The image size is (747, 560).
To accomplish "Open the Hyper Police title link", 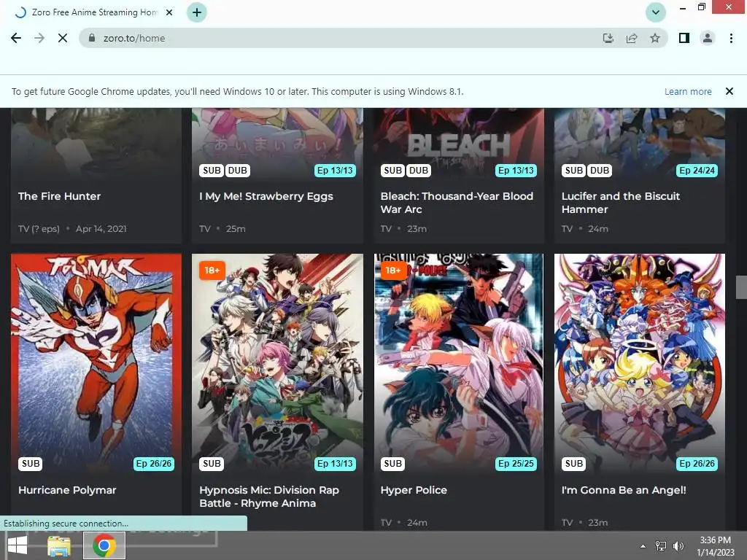I will pyautogui.click(x=414, y=490).
